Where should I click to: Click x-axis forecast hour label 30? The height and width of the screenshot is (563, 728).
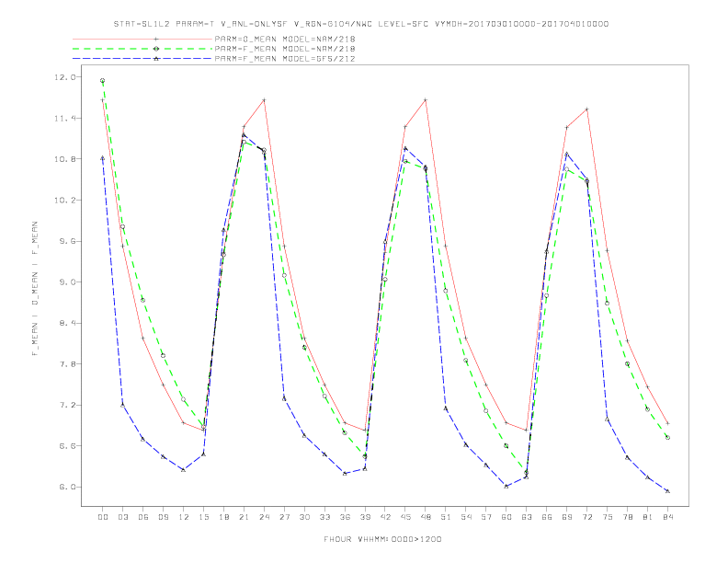pos(304,517)
